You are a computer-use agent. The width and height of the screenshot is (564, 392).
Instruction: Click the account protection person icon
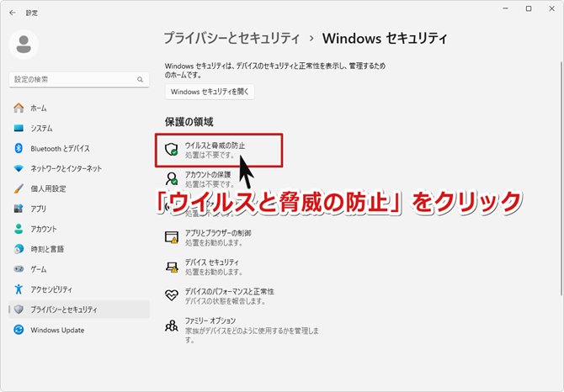coord(172,178)
